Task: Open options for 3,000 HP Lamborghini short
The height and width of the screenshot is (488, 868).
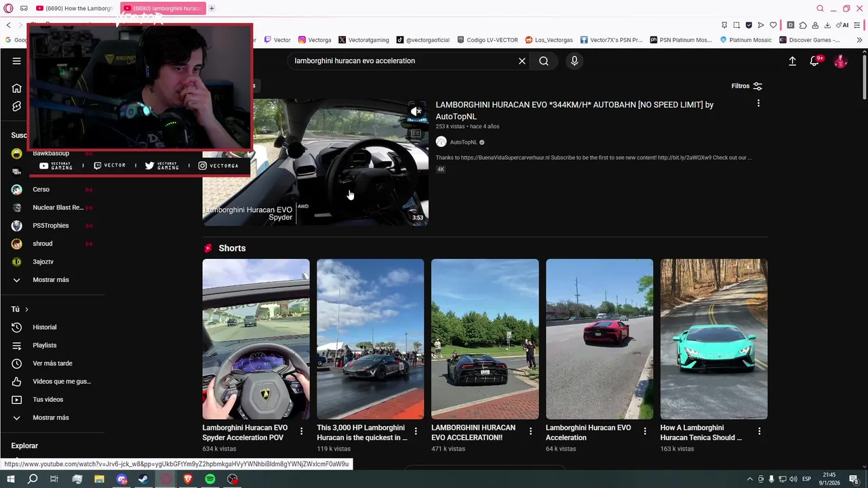Action: tap(416, 431)
